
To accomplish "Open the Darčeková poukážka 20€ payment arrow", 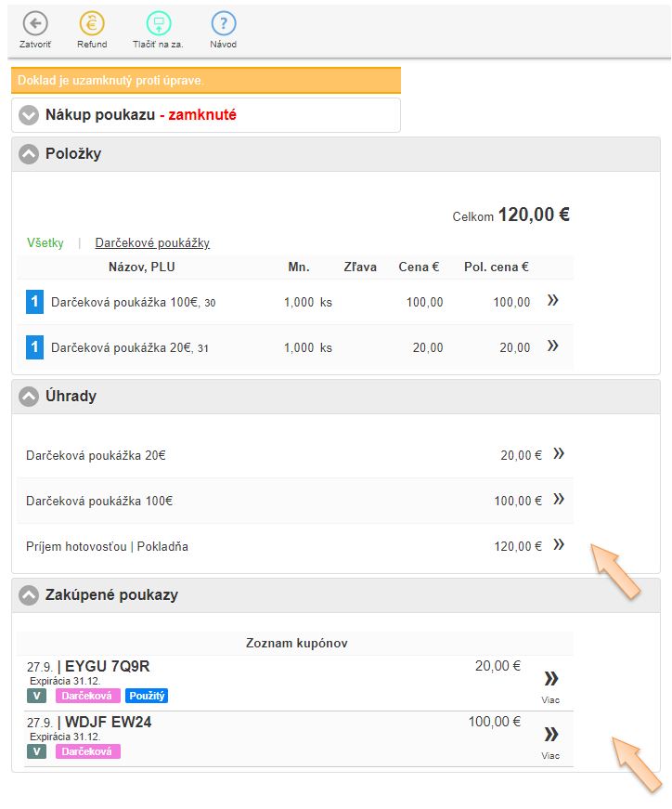I will 559,454.
